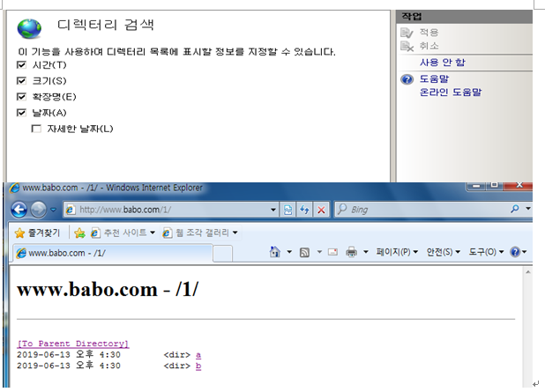Click the red stop loading icon

(x=321, y=210)
